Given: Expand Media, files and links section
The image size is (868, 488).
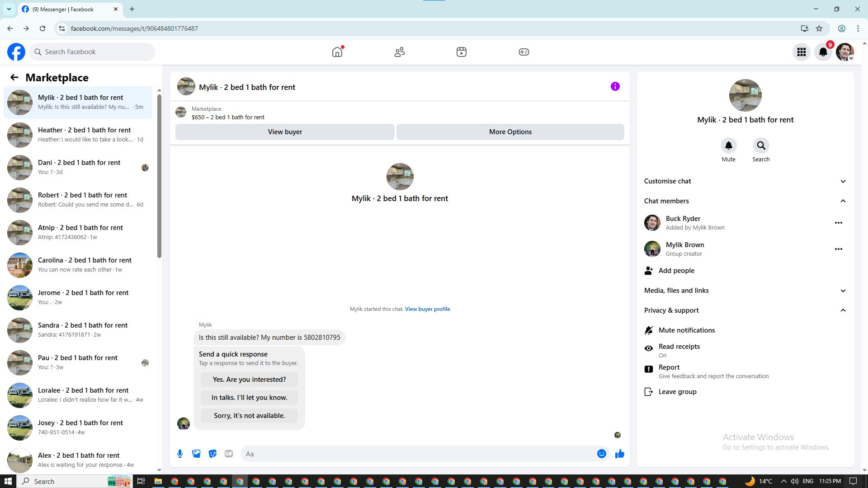Looking at the screenshot, I should (x=745, y=291).
